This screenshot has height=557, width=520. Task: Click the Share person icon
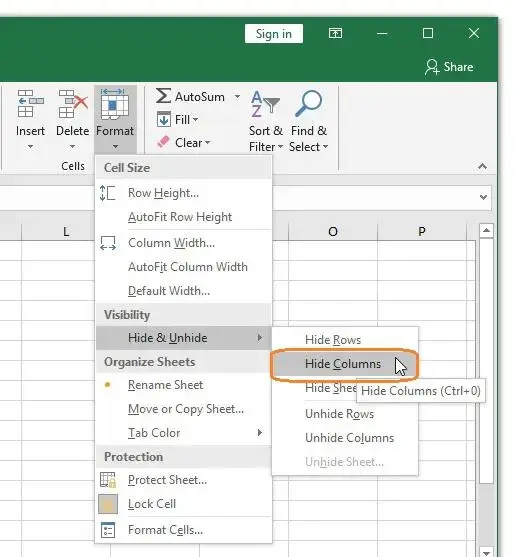[x=432, y=67]
